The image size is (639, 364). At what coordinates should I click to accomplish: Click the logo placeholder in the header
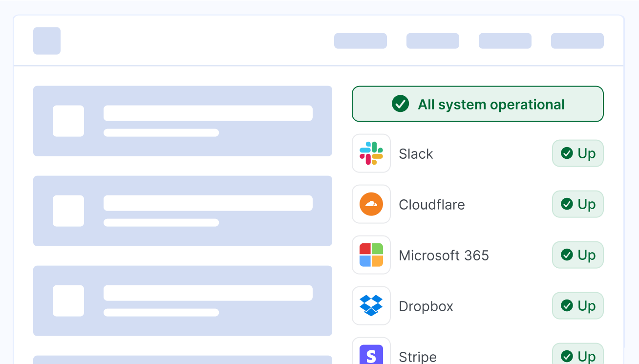[47, 41]
